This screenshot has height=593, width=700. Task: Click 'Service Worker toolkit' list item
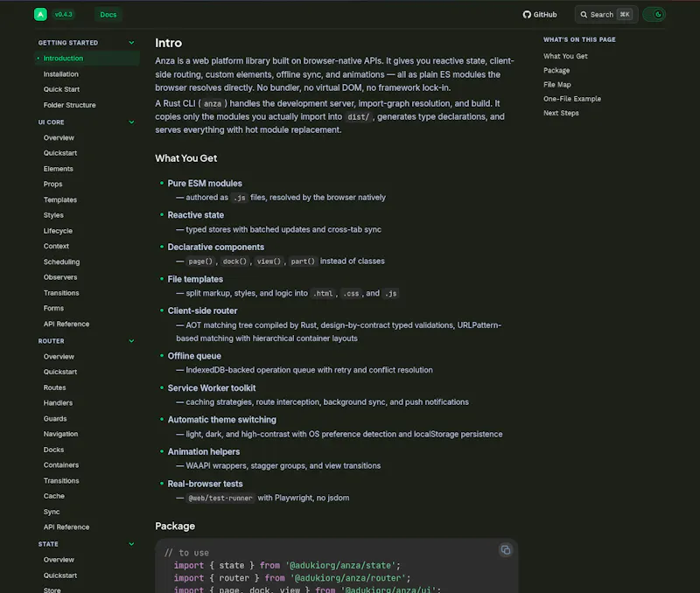point(212,388)
